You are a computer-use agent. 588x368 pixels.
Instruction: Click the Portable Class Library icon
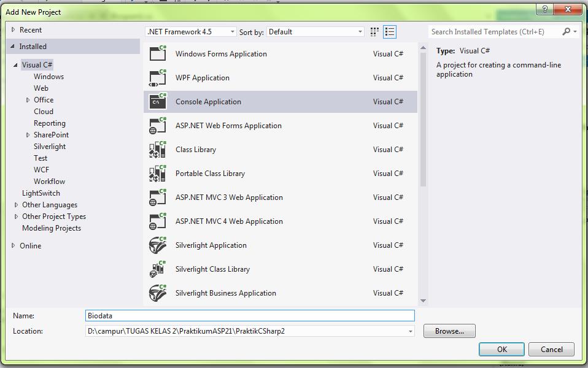(x=158, y=173)
